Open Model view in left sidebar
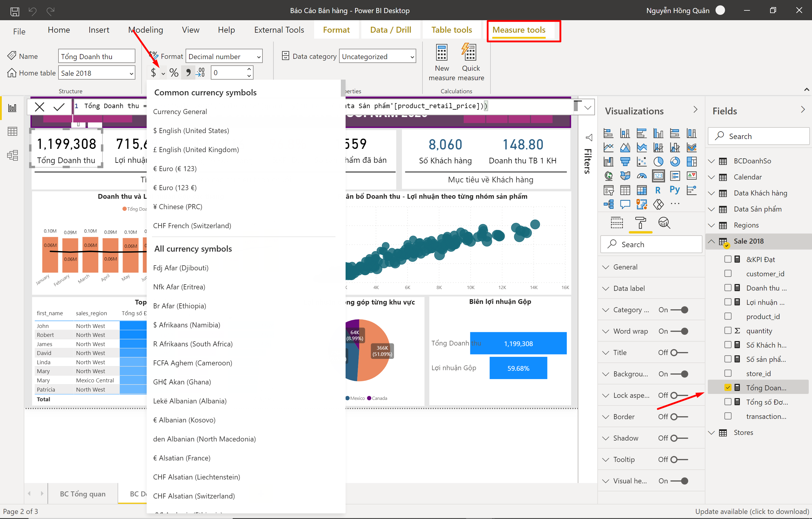This screenshot has height=519, width=812. coord(12,155)
